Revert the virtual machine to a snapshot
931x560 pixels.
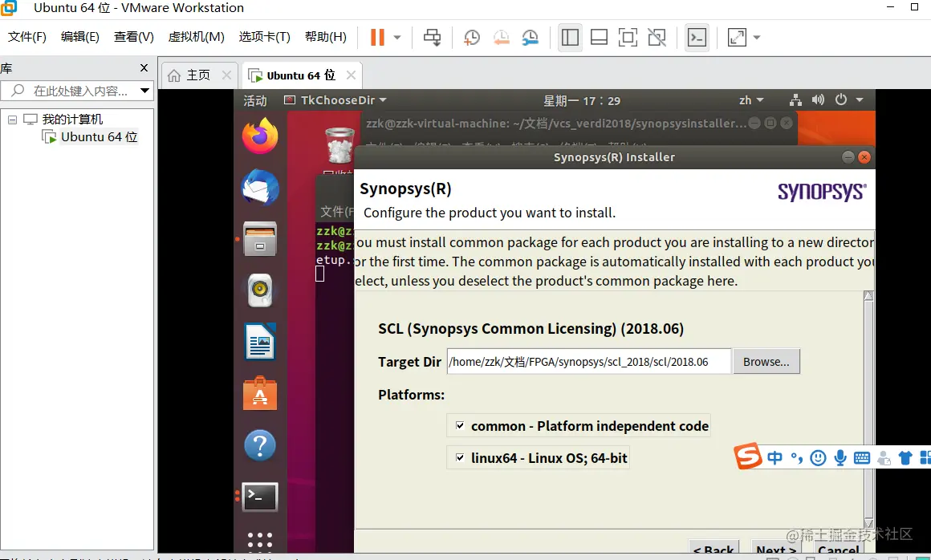(x=501, y=38)
